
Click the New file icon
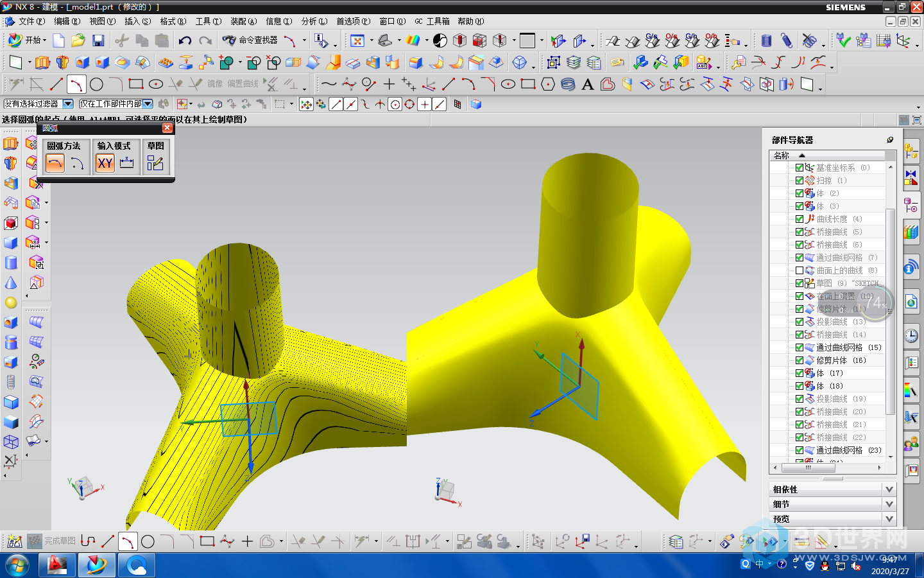click(x=58, y=40)
